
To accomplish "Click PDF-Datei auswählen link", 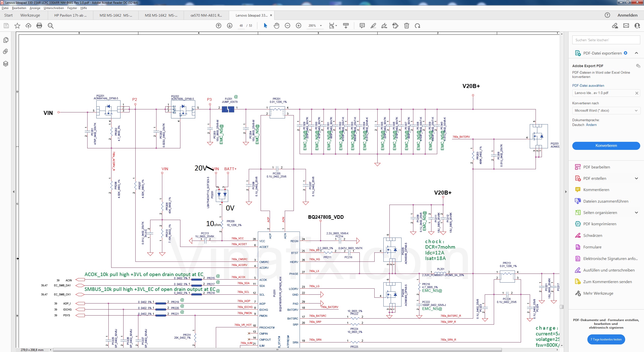I will [x=588, y=86].
